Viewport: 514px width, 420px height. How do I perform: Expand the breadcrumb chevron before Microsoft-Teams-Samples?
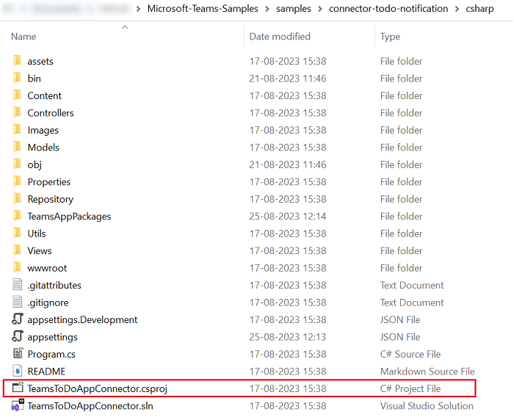[138, 9]
